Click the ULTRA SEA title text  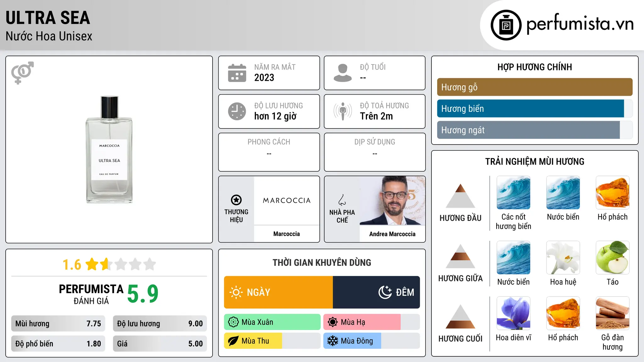coord(48,18)
